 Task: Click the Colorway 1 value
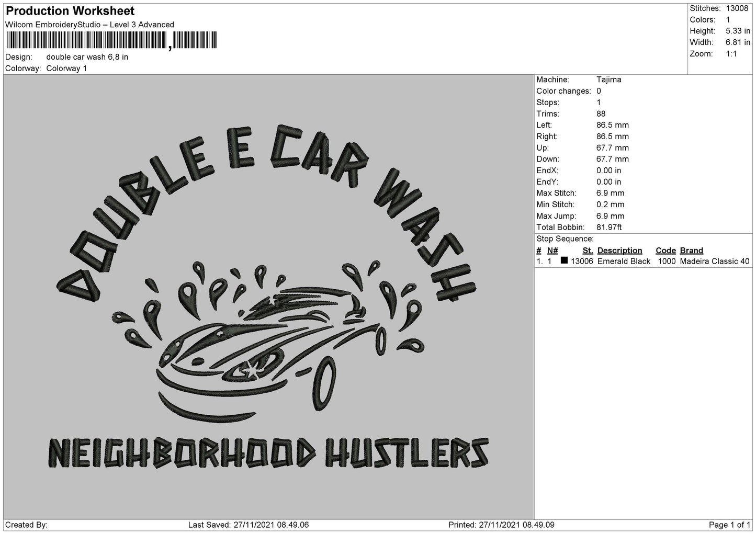tap(66, 69)
